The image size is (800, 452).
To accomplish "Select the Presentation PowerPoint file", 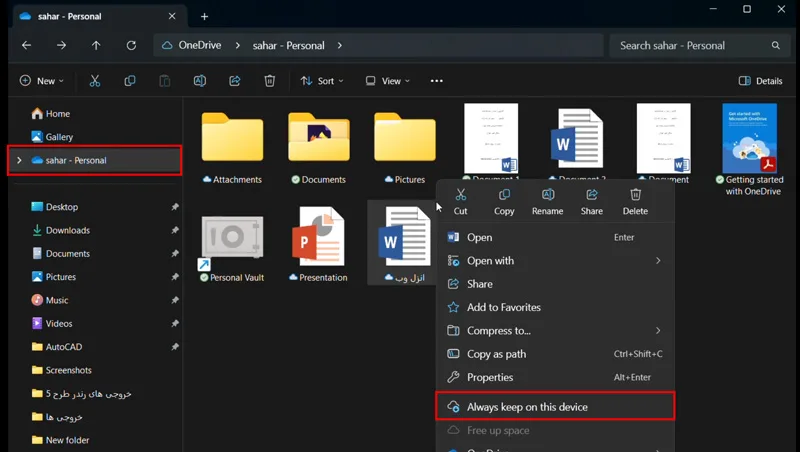I will 318,244.
